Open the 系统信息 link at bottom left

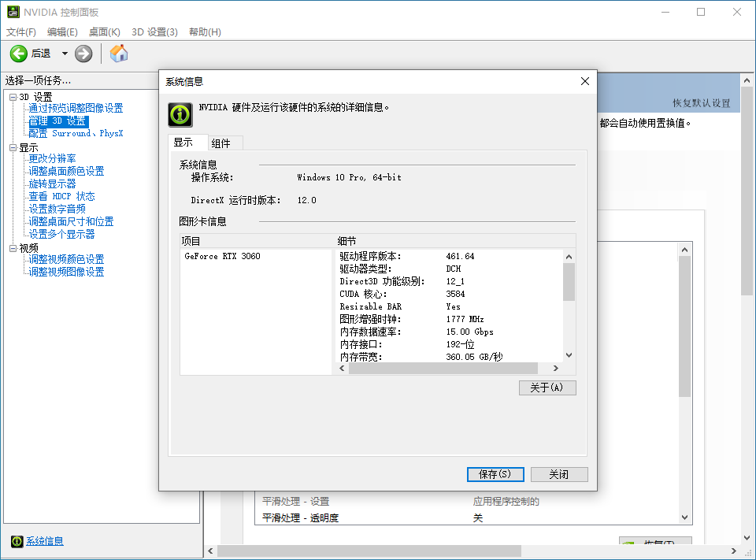click(45, 541)
